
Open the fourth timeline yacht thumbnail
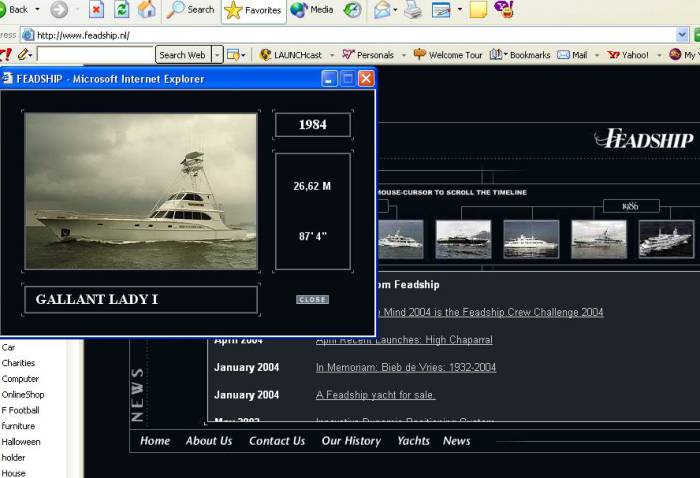point(599,239)
